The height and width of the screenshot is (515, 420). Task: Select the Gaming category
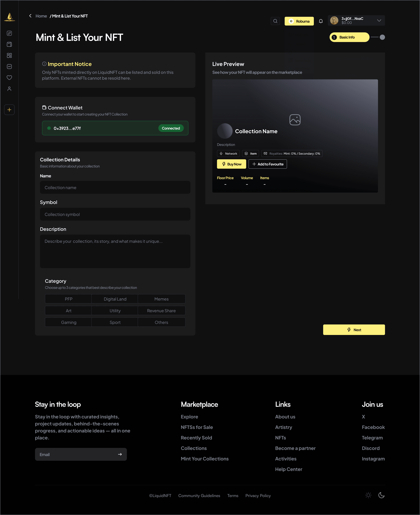[x=68, y=322]
